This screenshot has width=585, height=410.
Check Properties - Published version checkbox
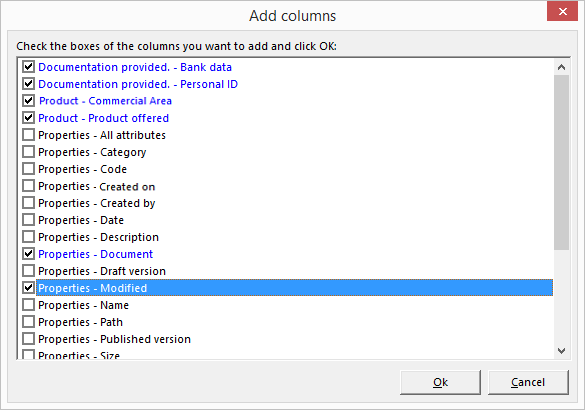pyautogui.click(x=28, y=339)
